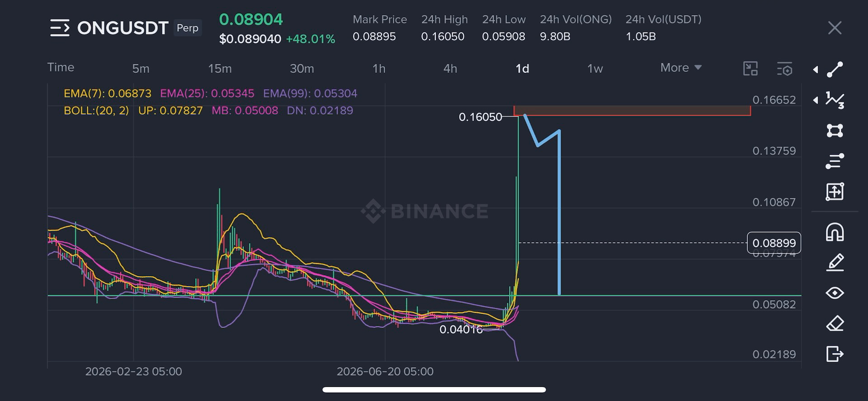The height and width of the screenshot is (401, 868).
Task: Tap the 0.04016 low price marker
Action: coord(461,329)
